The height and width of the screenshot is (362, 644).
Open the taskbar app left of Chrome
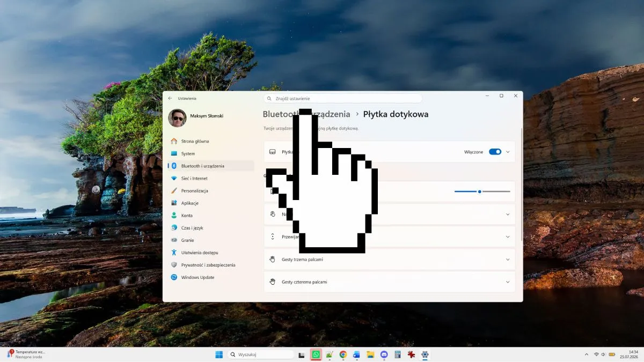[330, 354]
